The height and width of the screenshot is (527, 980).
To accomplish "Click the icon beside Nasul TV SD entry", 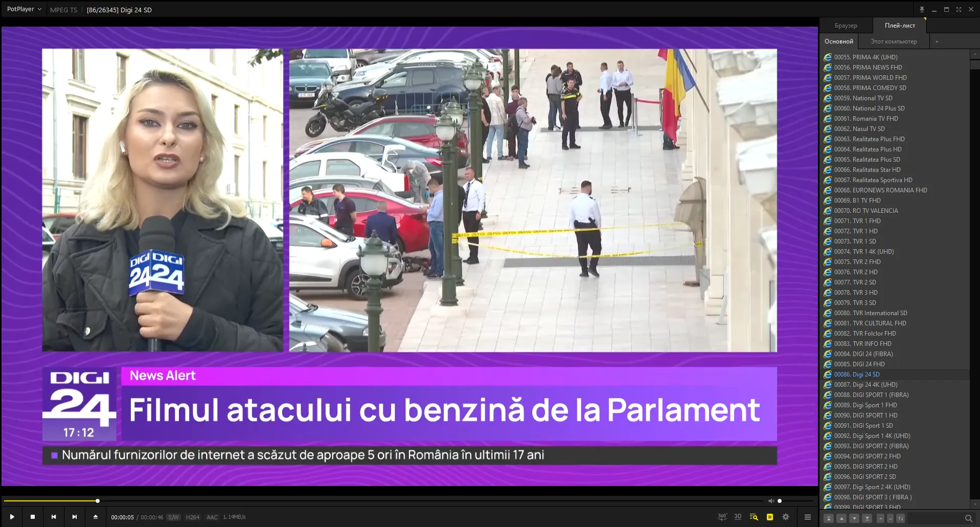I will pyautogui.click(x=828, y=129).
